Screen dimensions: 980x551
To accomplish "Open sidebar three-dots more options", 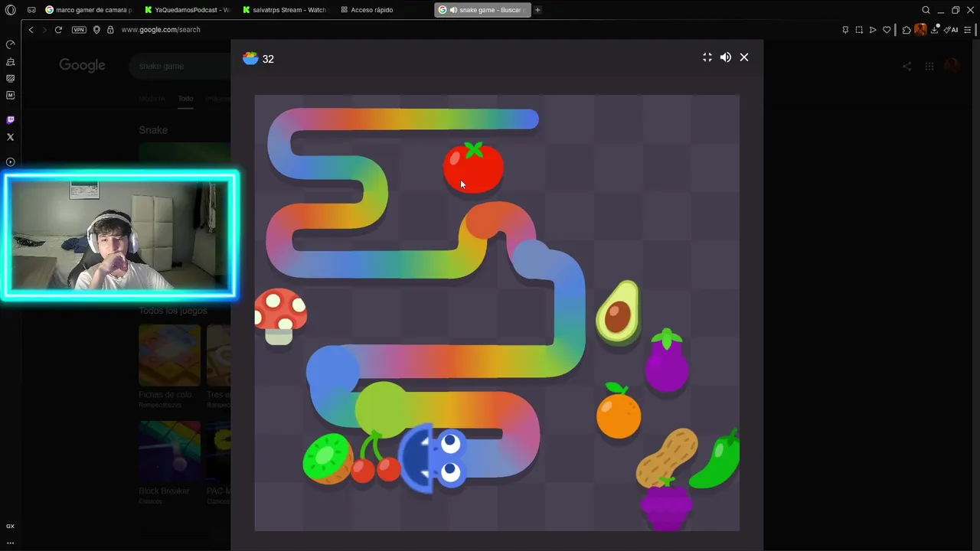I will point(10,543).
